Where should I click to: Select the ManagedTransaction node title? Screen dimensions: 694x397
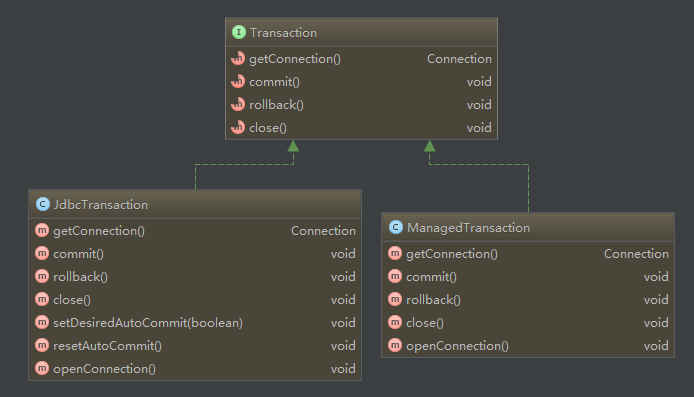coord(468,227)
